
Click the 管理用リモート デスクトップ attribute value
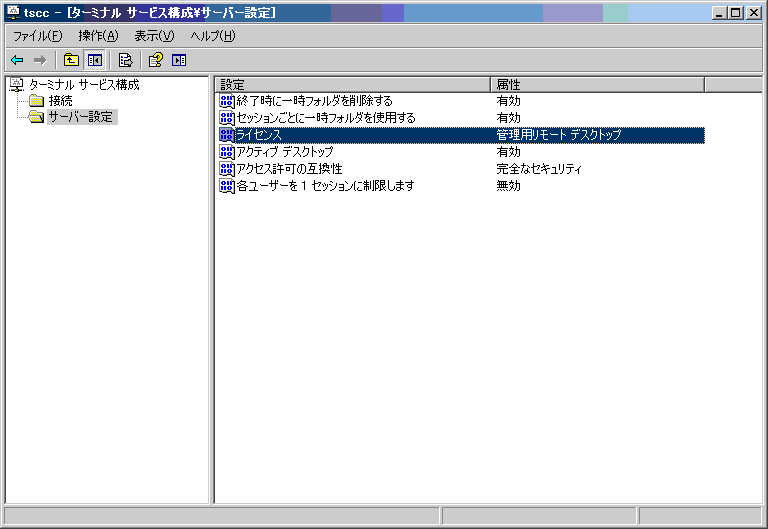tap(559, 135)
